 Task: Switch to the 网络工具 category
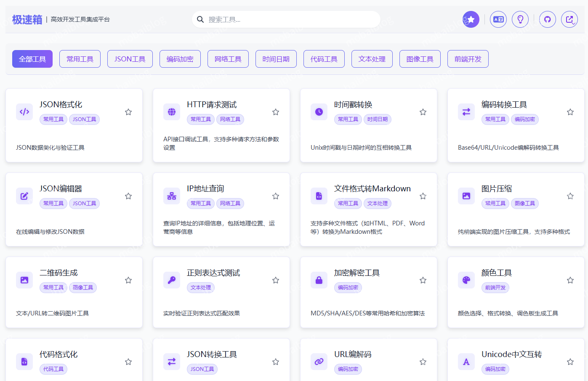[228, 59]
